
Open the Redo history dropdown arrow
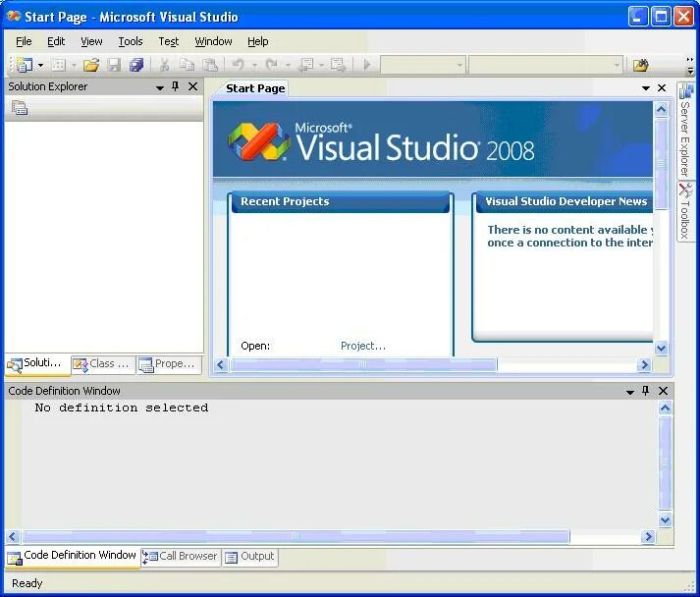coord(288,65)
